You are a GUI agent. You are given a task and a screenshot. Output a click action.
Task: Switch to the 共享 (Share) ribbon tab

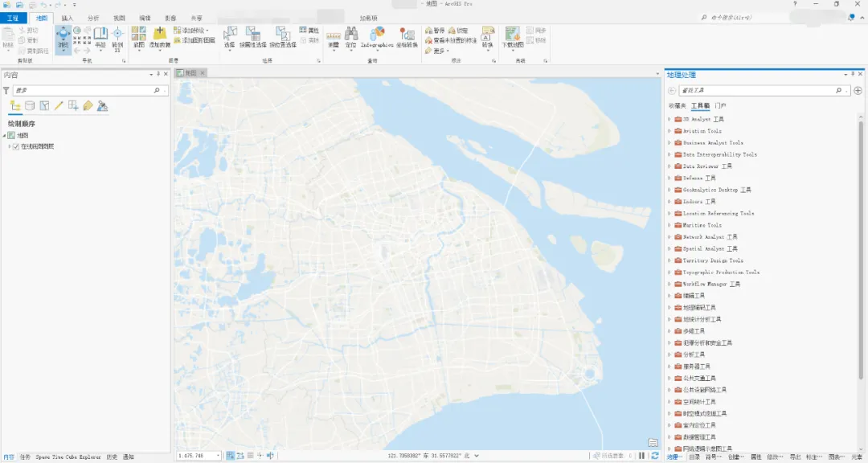coord(197,18)
